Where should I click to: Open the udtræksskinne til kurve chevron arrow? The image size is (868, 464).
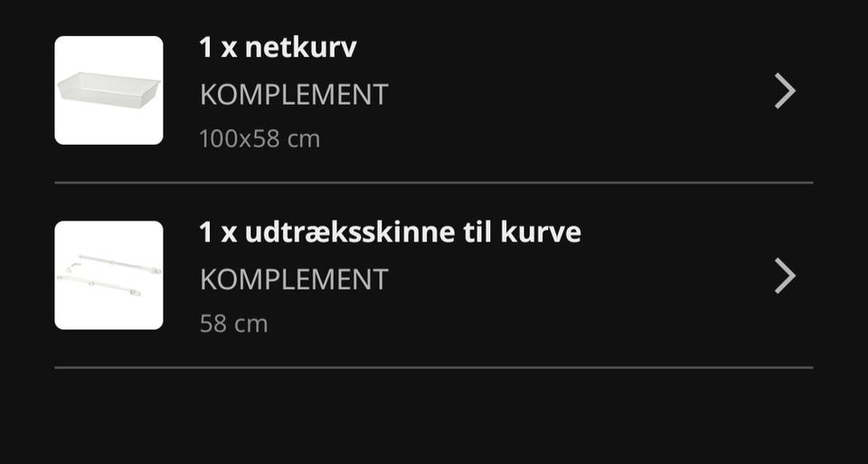pyautogui.click(x=785, y=276)
